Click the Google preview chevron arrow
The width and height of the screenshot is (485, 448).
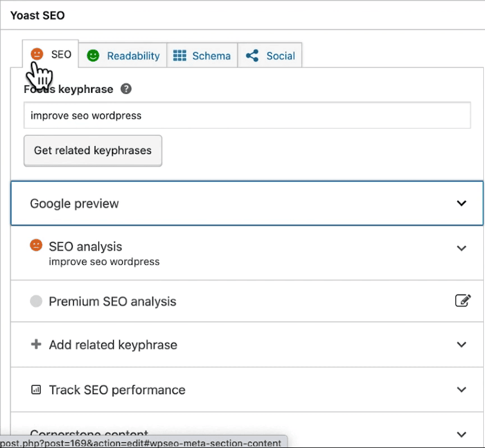tap(461, 203)
